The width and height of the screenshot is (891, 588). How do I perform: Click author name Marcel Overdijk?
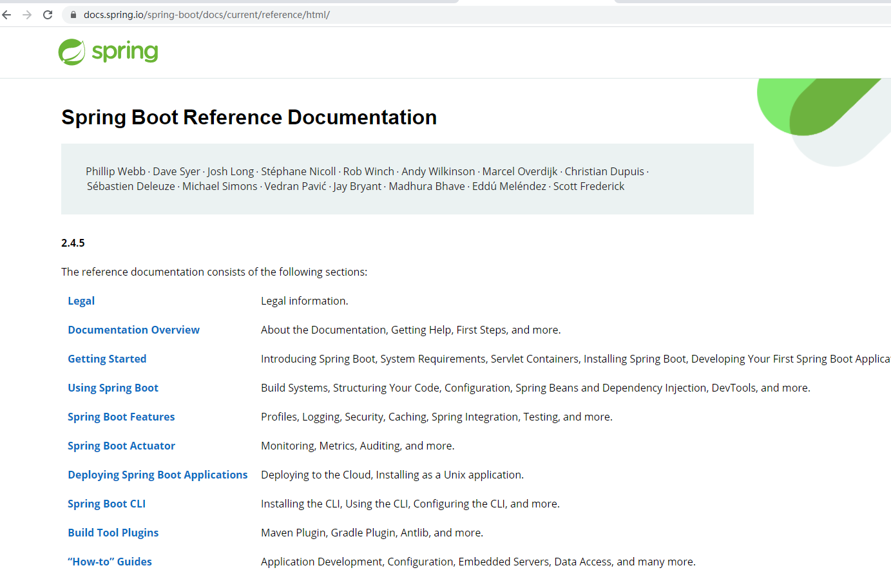520,171
